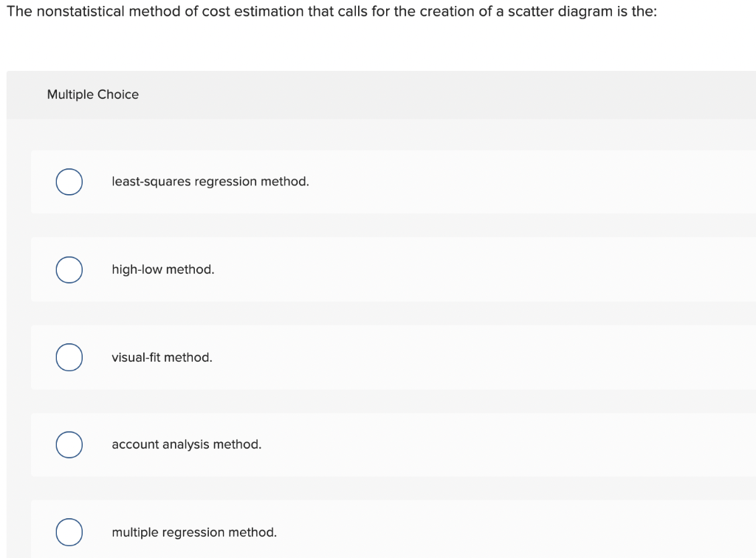Select the multiple regression method radio button
The height and width of the screenshot is (558, 756).
point(69,532)
